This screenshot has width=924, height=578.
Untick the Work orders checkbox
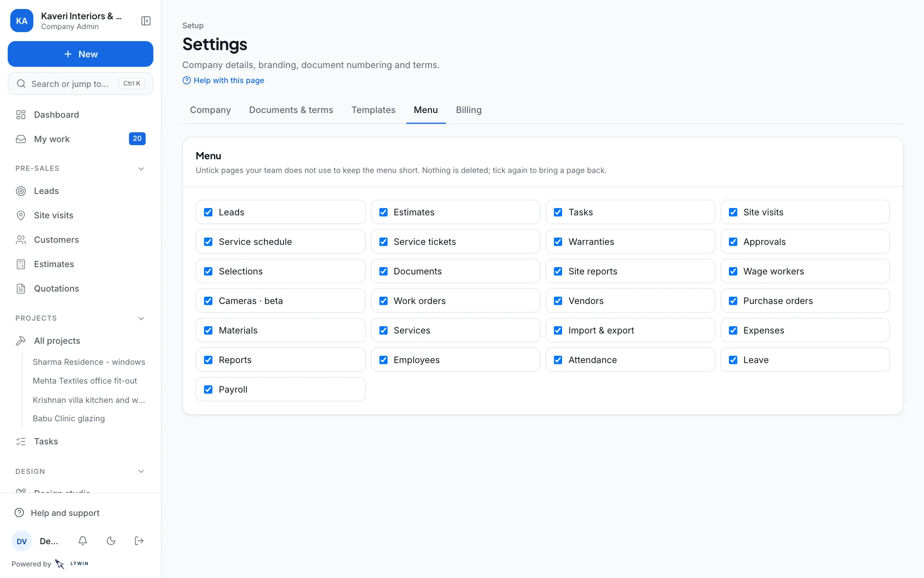pyautogui.click(x=383, y=301)
